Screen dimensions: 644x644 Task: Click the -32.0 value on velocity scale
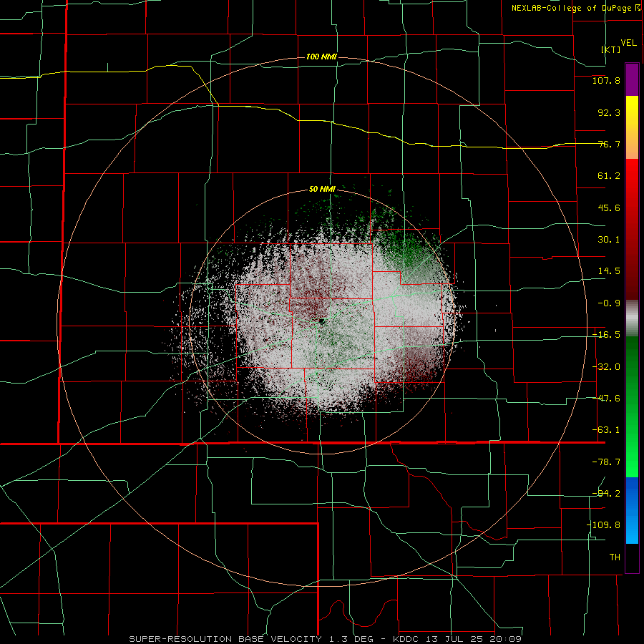tap(606, 367)
